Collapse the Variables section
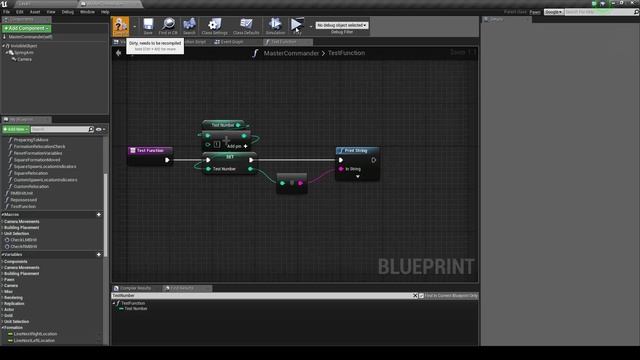This screenshot has height=360, width=640. pos(2,255)
